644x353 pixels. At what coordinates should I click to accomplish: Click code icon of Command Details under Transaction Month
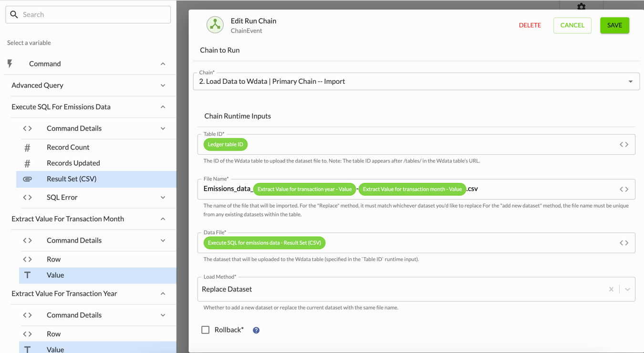click(x=27, y=241)
